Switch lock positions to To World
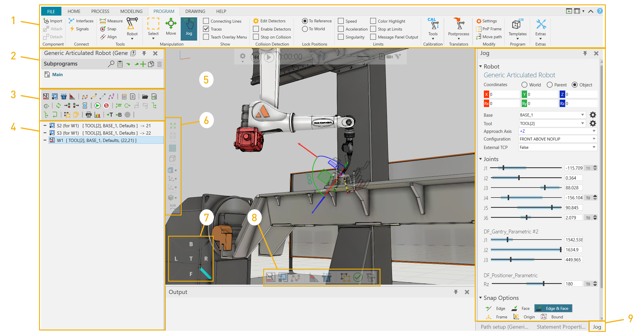This screenshot has width=644, height=336. (x=305, y=29)
